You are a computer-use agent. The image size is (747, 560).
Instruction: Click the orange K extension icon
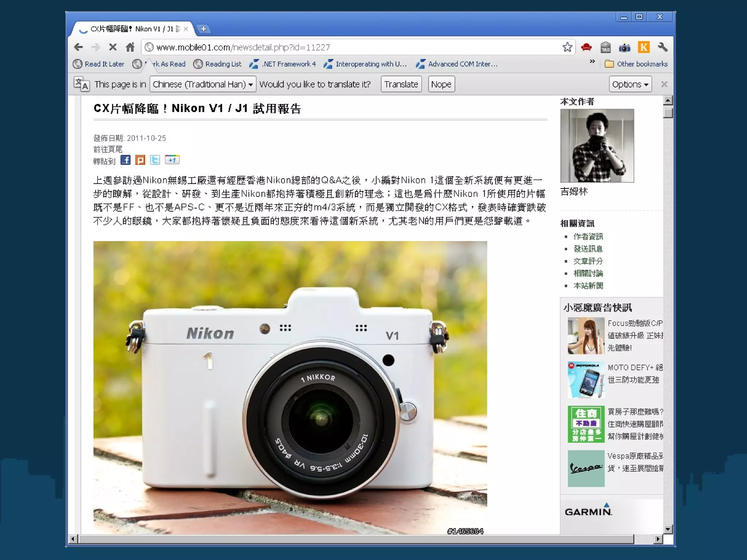coord(644,47)
